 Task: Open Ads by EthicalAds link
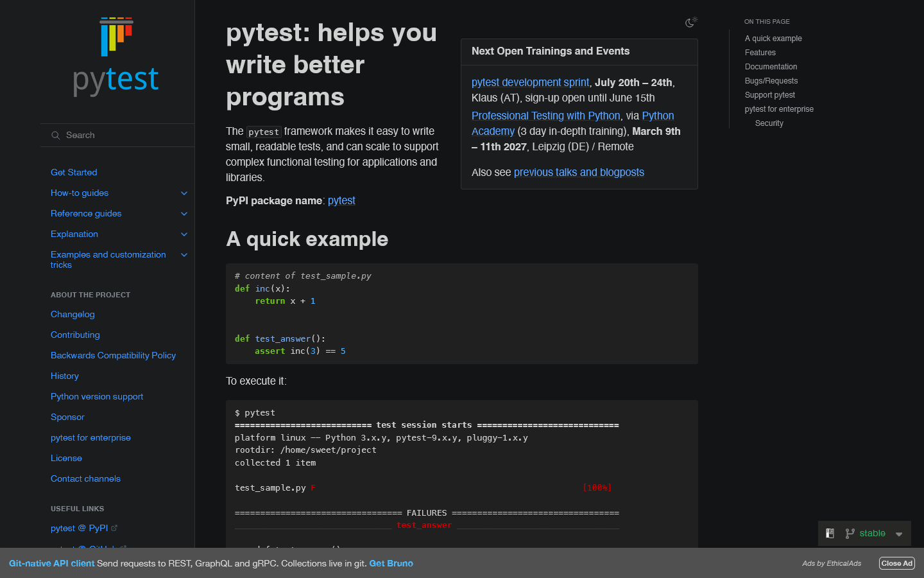point(832,563)
